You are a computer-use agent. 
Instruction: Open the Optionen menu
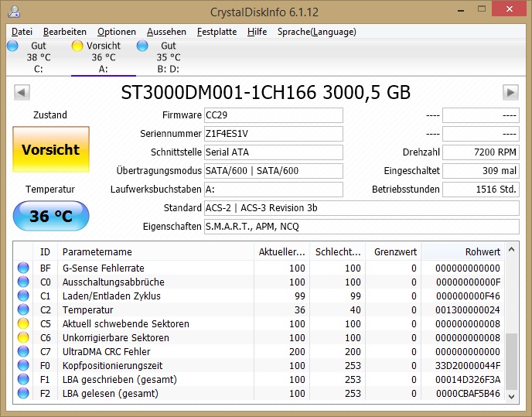[x=117, y=32]
